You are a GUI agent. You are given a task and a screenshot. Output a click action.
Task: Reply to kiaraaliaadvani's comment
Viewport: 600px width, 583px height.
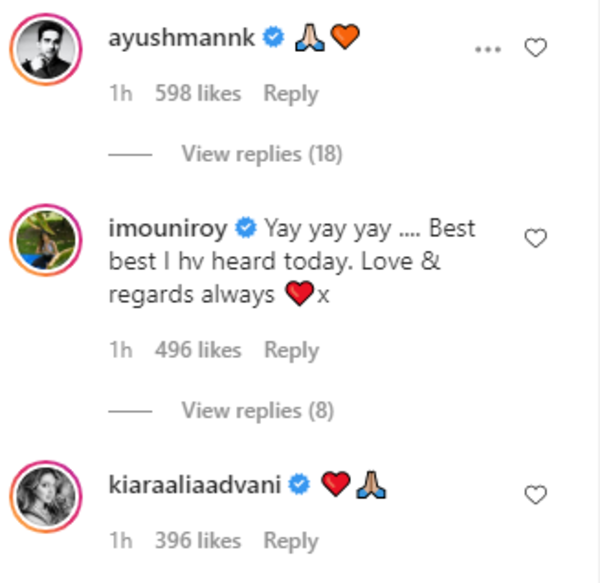coord(291,541)
